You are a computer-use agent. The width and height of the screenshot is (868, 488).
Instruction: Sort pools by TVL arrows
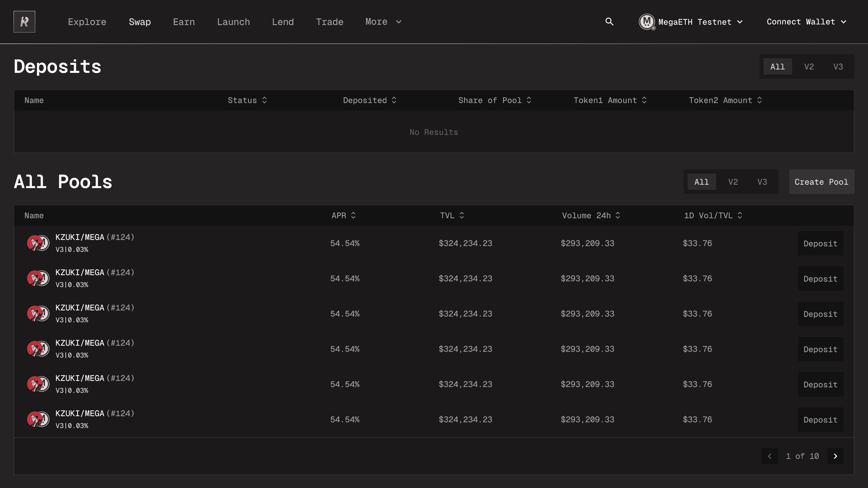(461, 216)
